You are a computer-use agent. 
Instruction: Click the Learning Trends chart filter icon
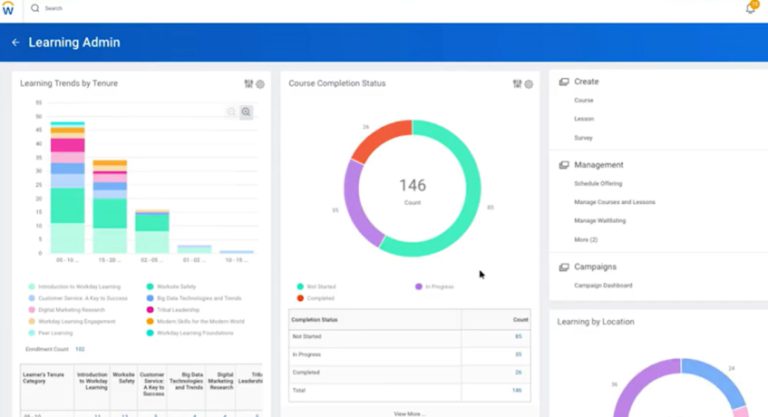[x=249, y=84]
